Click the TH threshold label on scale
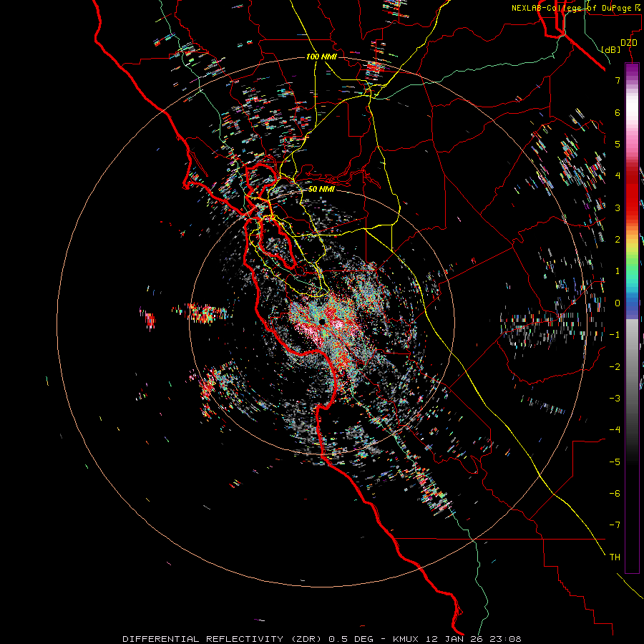Viewport: 644px width, 644px height. [615, 557]
